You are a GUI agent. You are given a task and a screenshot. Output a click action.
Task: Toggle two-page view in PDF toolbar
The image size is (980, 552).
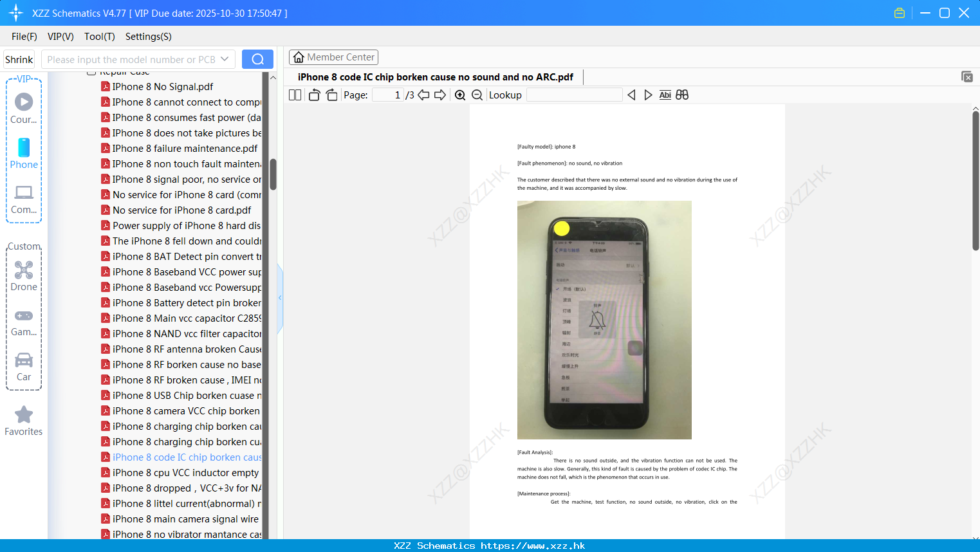295,95
